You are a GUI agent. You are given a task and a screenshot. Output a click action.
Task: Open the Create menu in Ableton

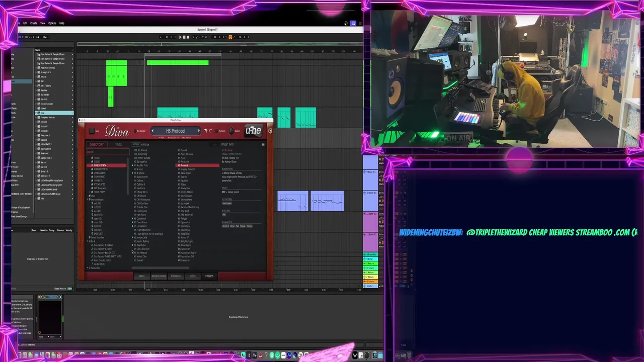pyautogui.click(x=34, y=23)
